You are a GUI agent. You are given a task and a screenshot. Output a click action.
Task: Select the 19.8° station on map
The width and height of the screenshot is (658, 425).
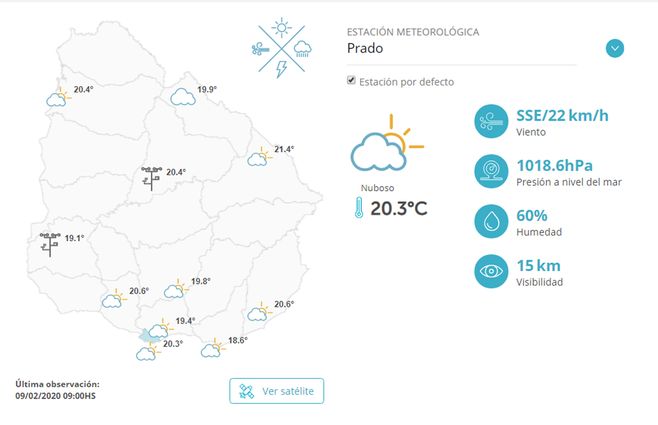click(x=176, y=289)
